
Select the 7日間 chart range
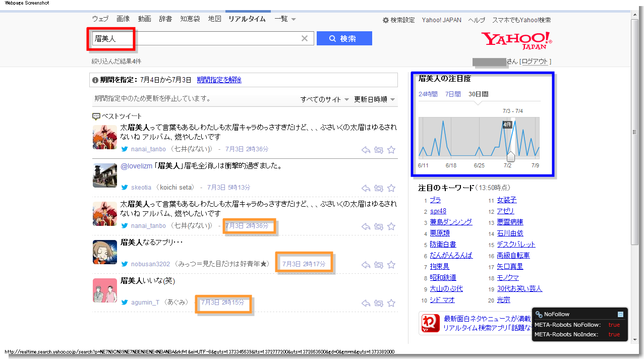pyautogui.click(x=453, y=94)
